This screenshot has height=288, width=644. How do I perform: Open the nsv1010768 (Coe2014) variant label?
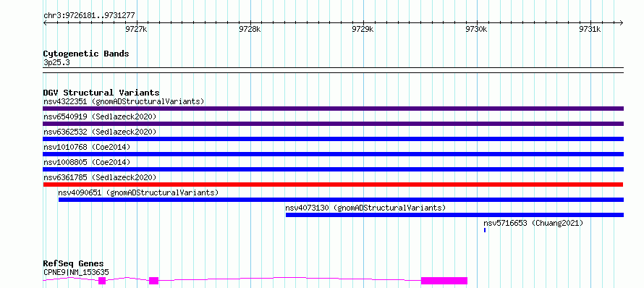pyautogui.click(x=87, y=147)
